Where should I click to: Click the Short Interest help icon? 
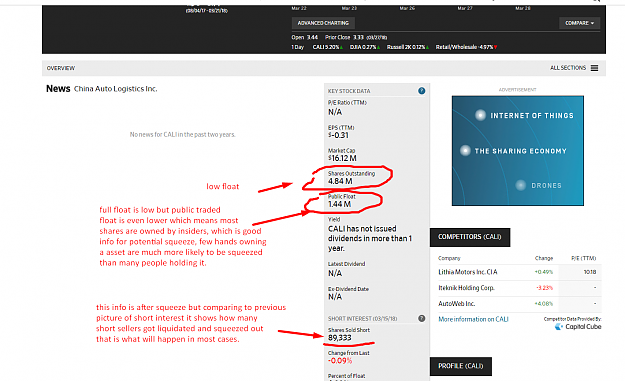click(x=421, y=318)
